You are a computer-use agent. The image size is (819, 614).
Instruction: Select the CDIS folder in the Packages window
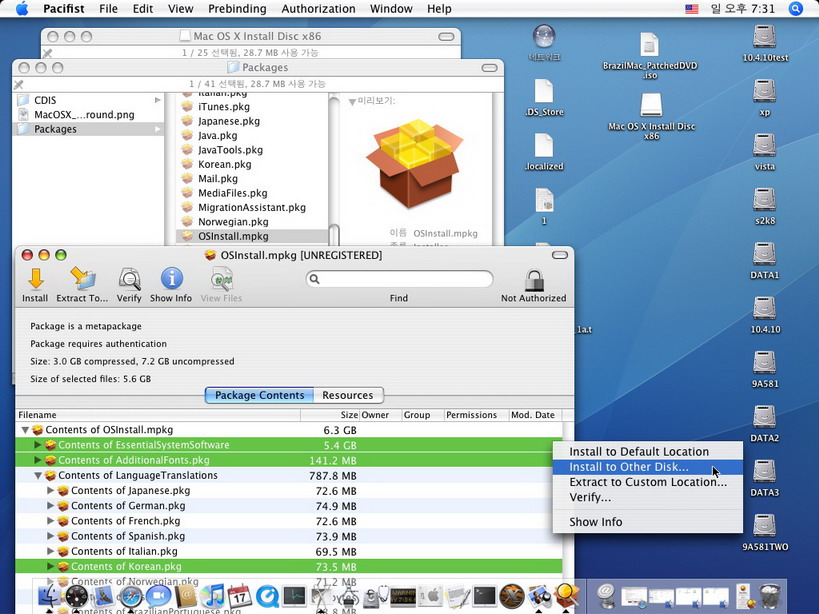coord(88,100)
